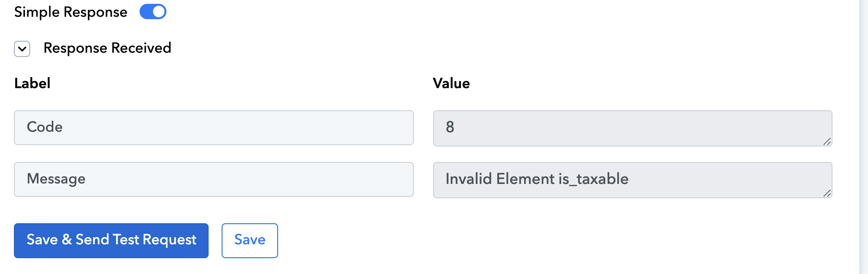Click the Response Received heading text
This screenshot has height=274, width=868.
click(107, 48)
